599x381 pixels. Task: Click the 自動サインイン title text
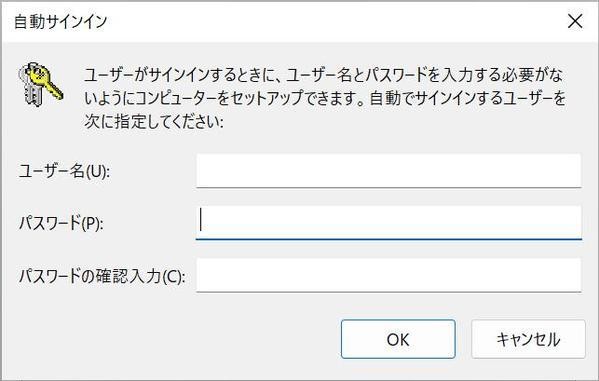pyautogui.click(x=60, y=21)
